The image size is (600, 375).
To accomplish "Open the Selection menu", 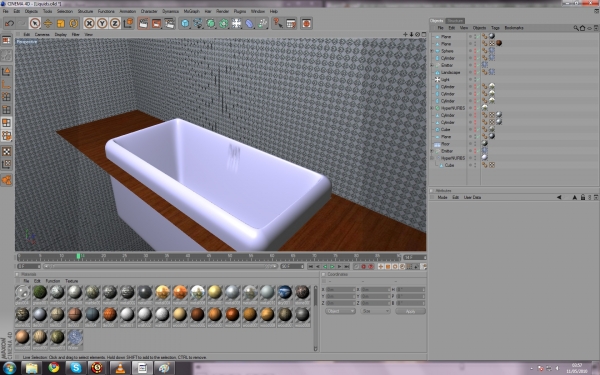I will 65,11.
